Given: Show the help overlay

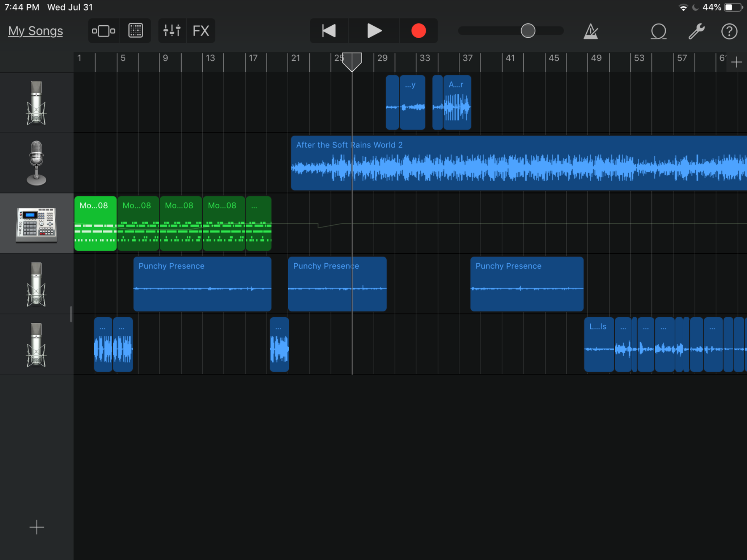Looking at the screenshot, I should coord(729,31).
